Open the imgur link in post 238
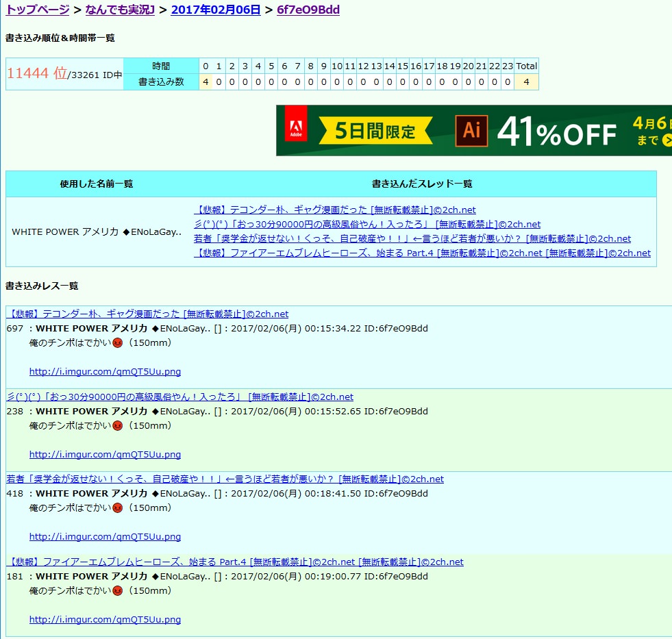 (x=105, y=454)
